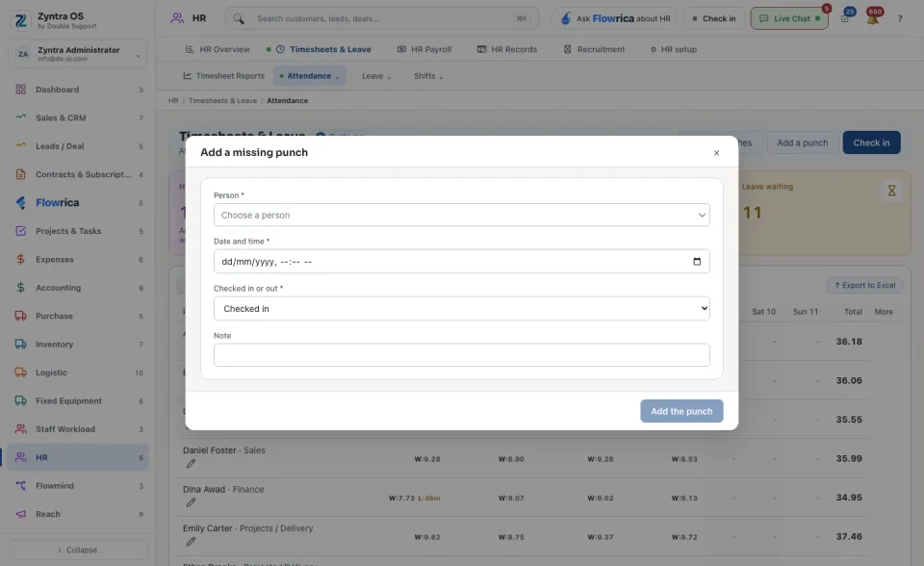Screen dimensions: 924x566
Task: Open Reach megaphone icon in sidebar
Action: click(x=20, y=514)
